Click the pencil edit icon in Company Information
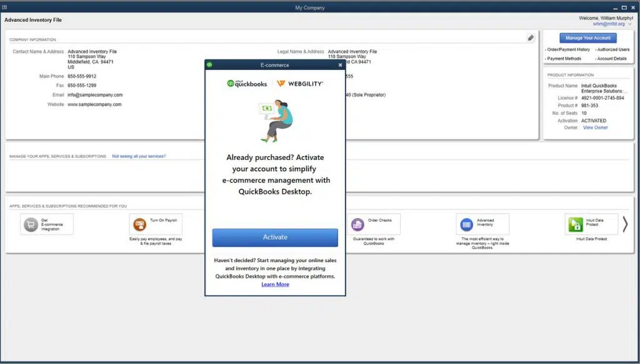Image resolution: width=640 pixels, height=364 pixels. pyautogui.click(x=531, y=38)
